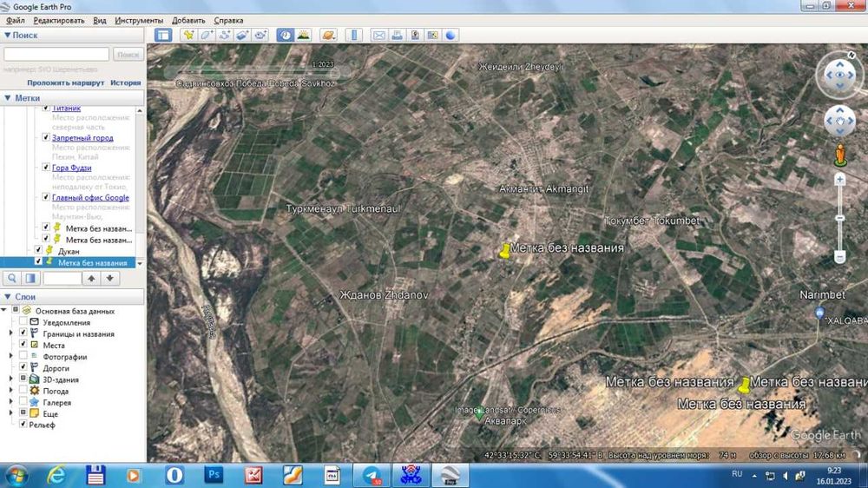Image resolution: width=868 pixels, height=488 pixels.
Task: Uncheck the Дукан placemark checkbox
Action: [x=38, y=250]
